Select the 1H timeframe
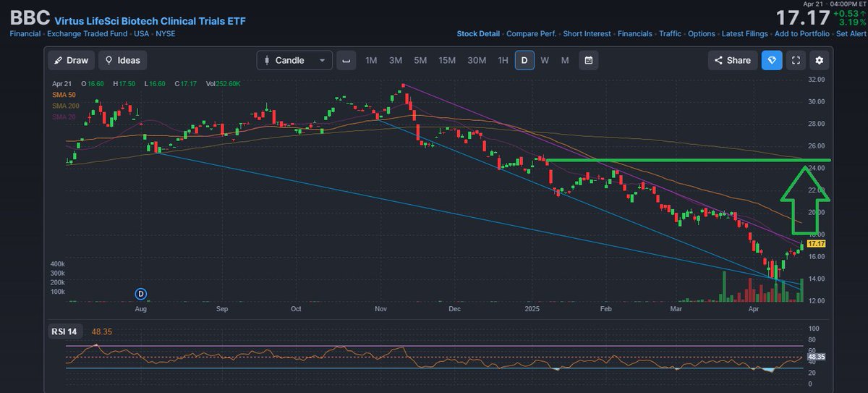 pyautogui.click(x=503, y=60)
